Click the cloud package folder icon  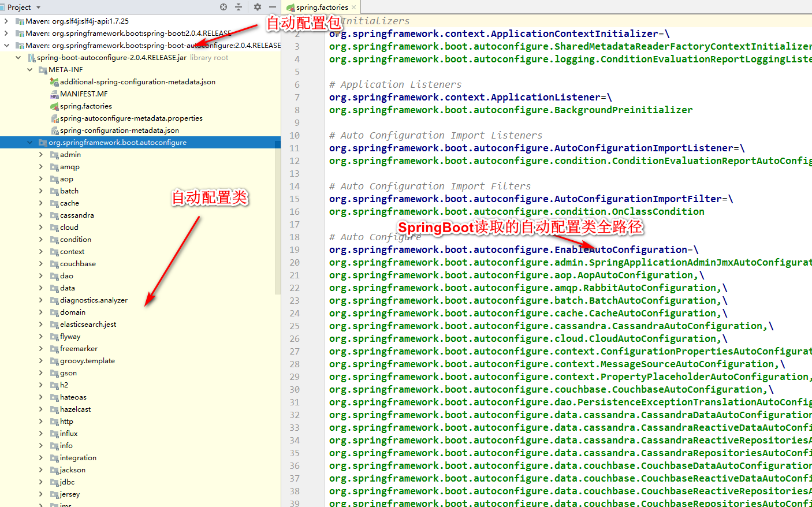tap(54, 228)
